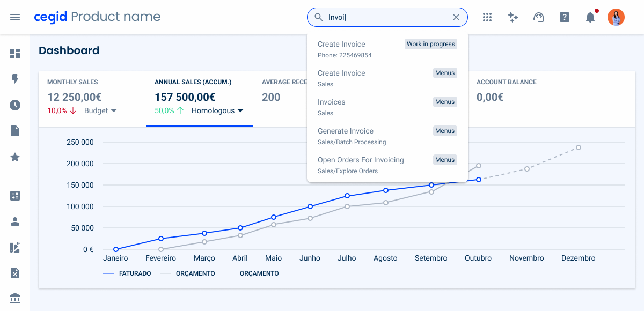Open the hamburger navigation menu

point(15,17)
